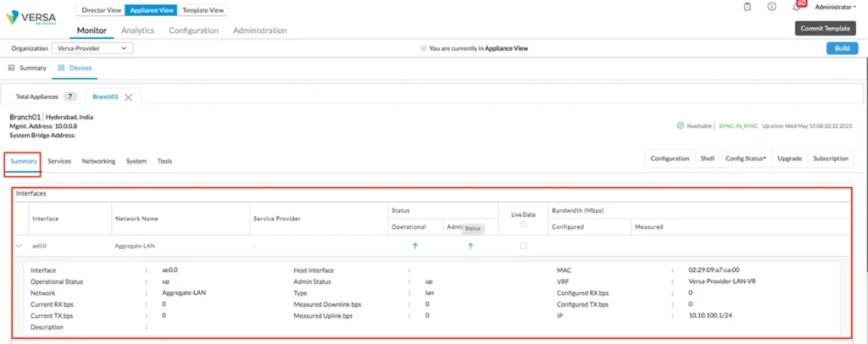Click the green Reachable check icon
This screenshot has width=868, height=344.
tap(680, 125)
